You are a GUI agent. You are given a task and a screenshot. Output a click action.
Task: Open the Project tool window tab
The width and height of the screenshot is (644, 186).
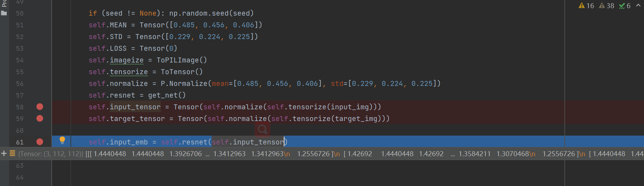pyautogui.click(x=4, y=4)
